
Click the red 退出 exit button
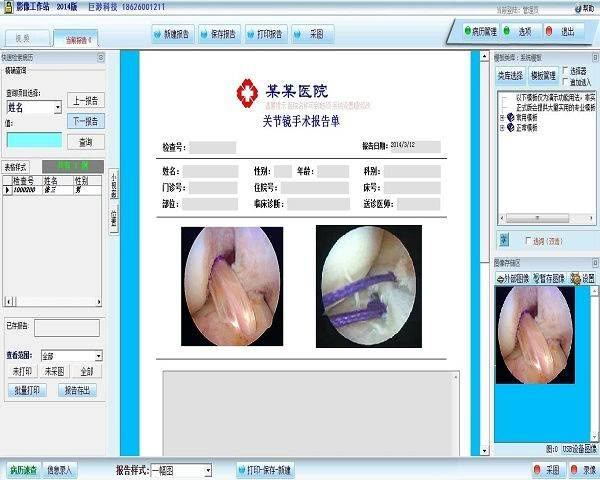[562, 32]
